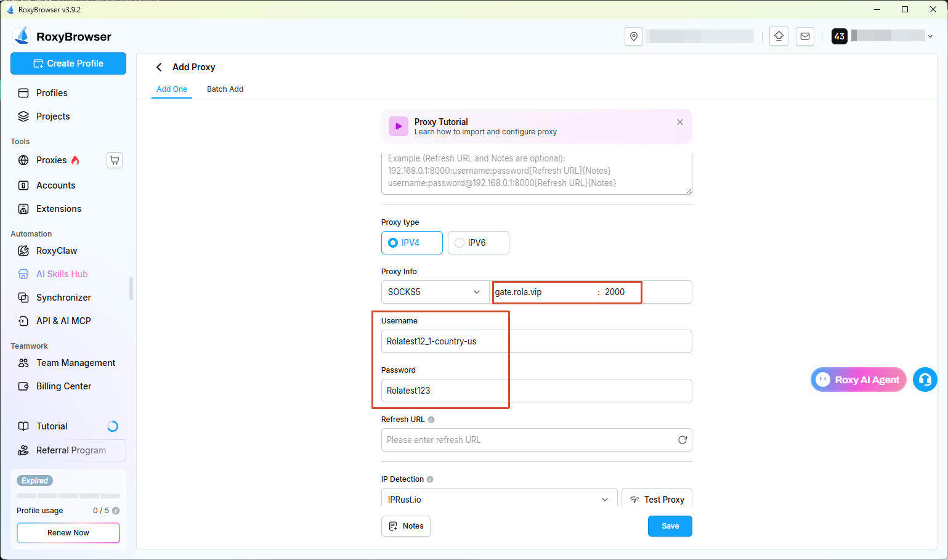
Task: Click the shopping cart icon beside Proxies
Action: (x=115, y=160)
